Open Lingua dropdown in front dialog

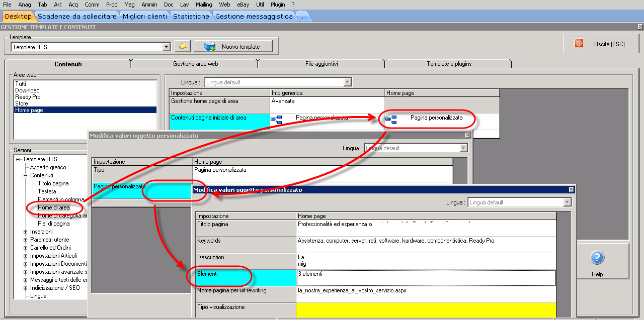[568, 202]
